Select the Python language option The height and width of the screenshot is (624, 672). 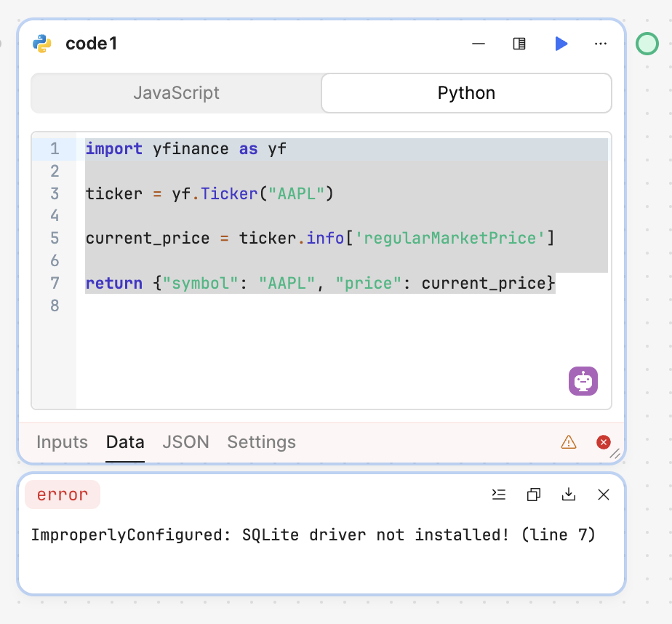pyautogui.click(x=466, y=93)
